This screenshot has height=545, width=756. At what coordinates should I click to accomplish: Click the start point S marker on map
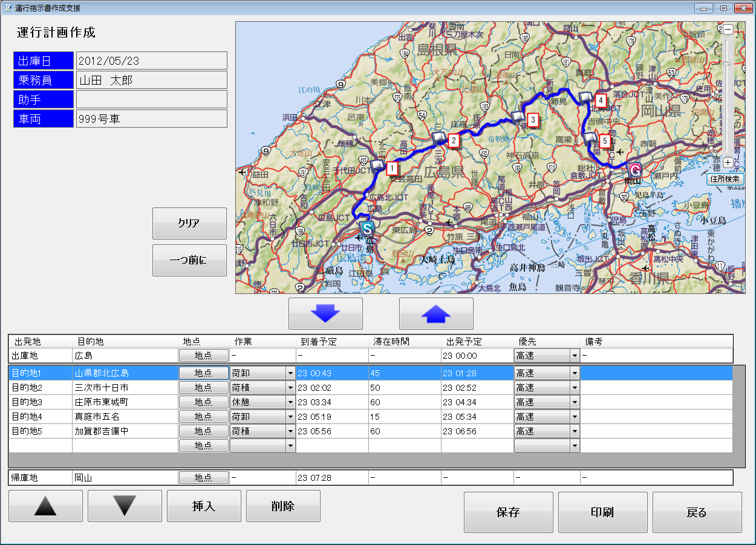point(367,228)
